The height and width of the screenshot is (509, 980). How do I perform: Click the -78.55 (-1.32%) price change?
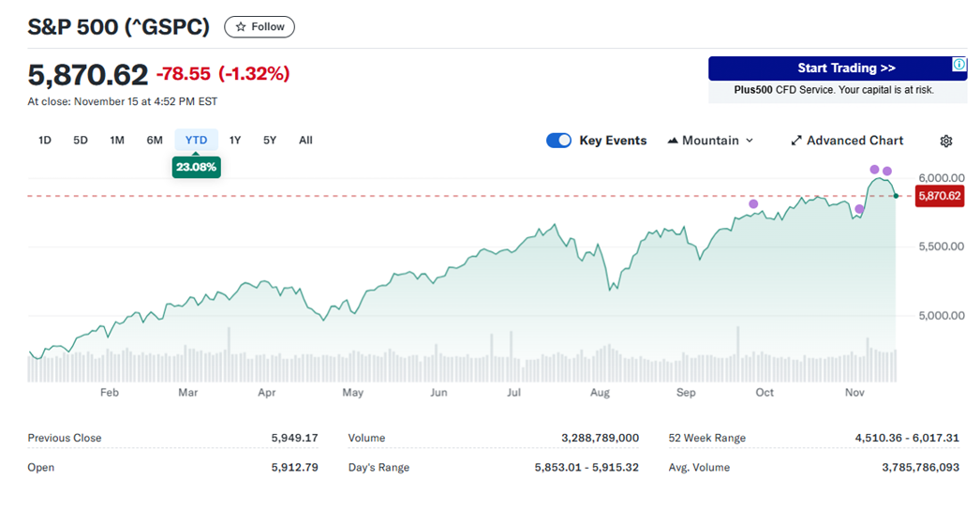pyautogui.click(x=223, y=74)
